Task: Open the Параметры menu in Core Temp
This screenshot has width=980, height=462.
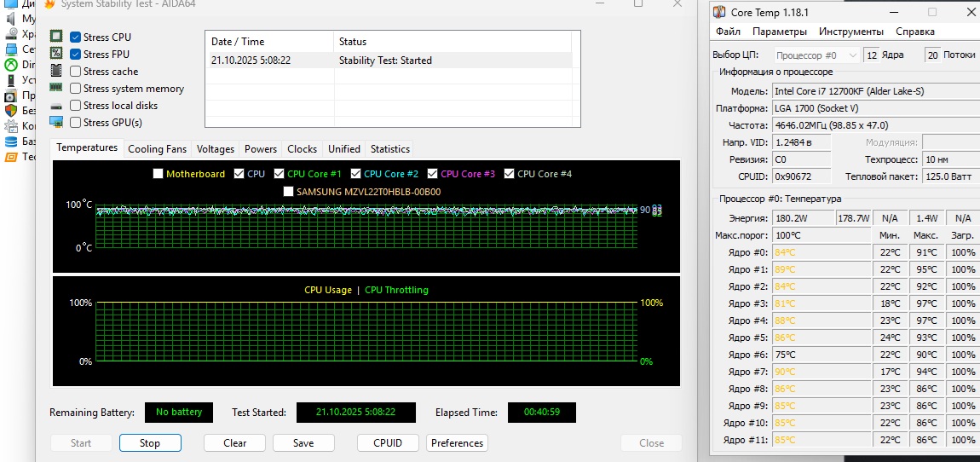Action: click(779, 32)
